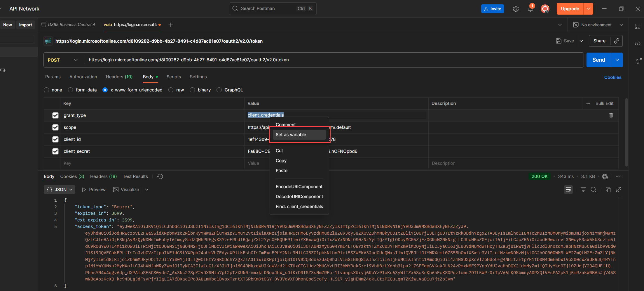Viewport: 644px width, 291px height.
Task: Search inside the response body
Action: click(x=593, y=190)
